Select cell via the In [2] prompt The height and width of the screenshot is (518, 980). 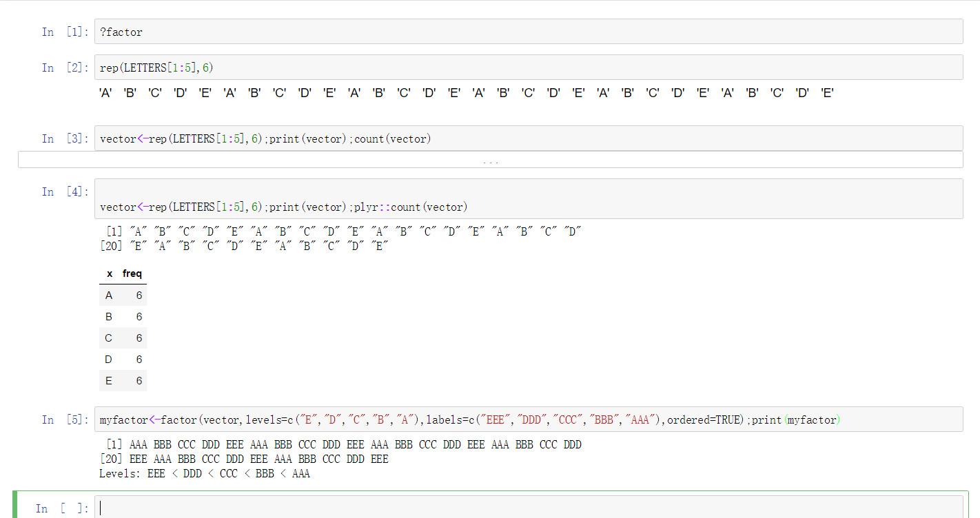65,68
